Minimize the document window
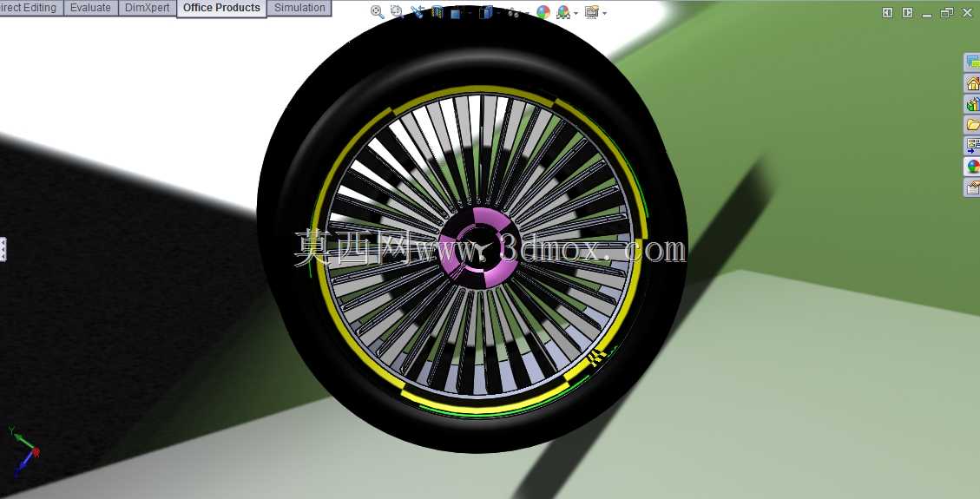Screen dimensions: 980x499 coord(928,14)
